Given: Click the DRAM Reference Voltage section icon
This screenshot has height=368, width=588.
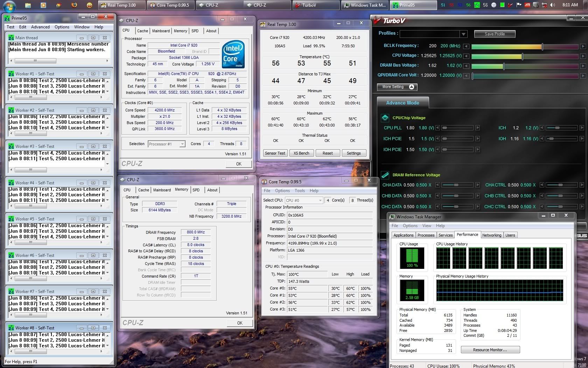Looking at the screenshot, I should click(385, 175).
